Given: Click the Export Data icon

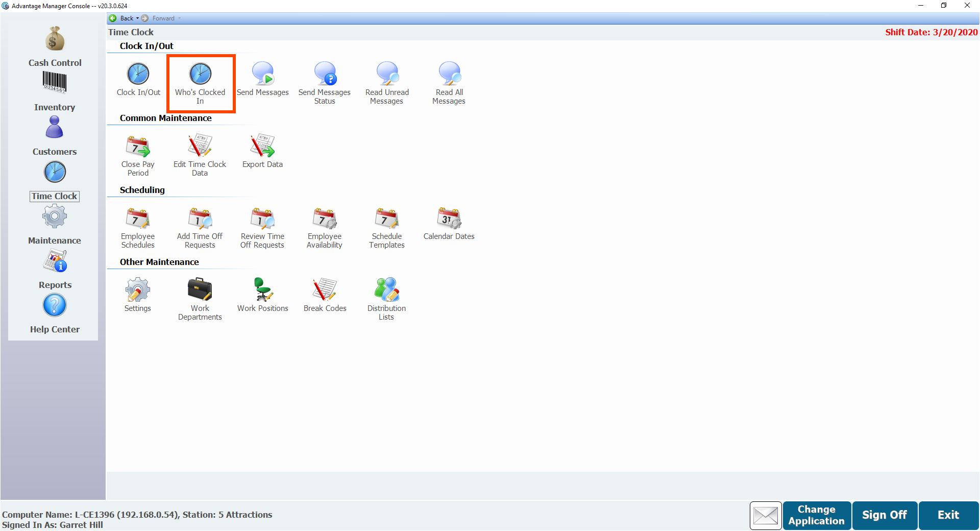Looking at the screenshot, I should tap(262, 147).
